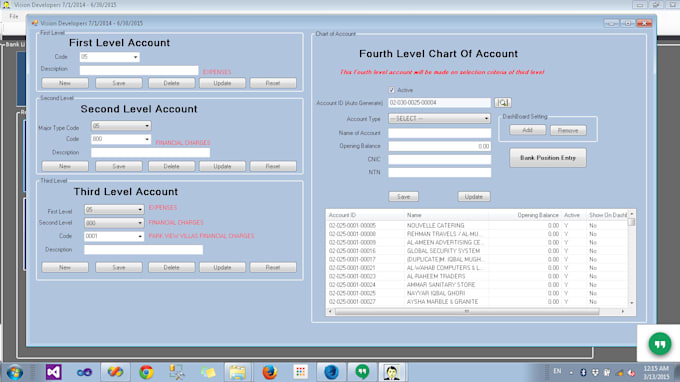The width and height of the screenshot is (680, 382).
Task: Open the database tools taskbar icon
Action: [177, 372]
